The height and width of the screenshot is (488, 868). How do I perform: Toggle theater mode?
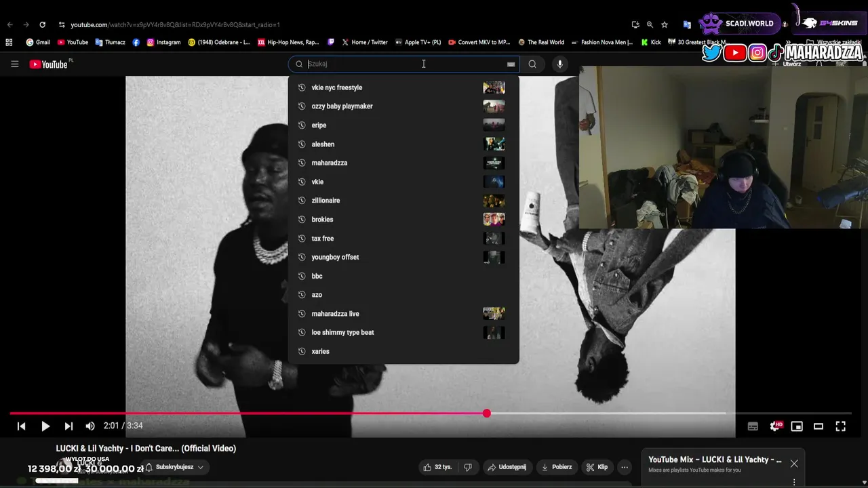818,426
